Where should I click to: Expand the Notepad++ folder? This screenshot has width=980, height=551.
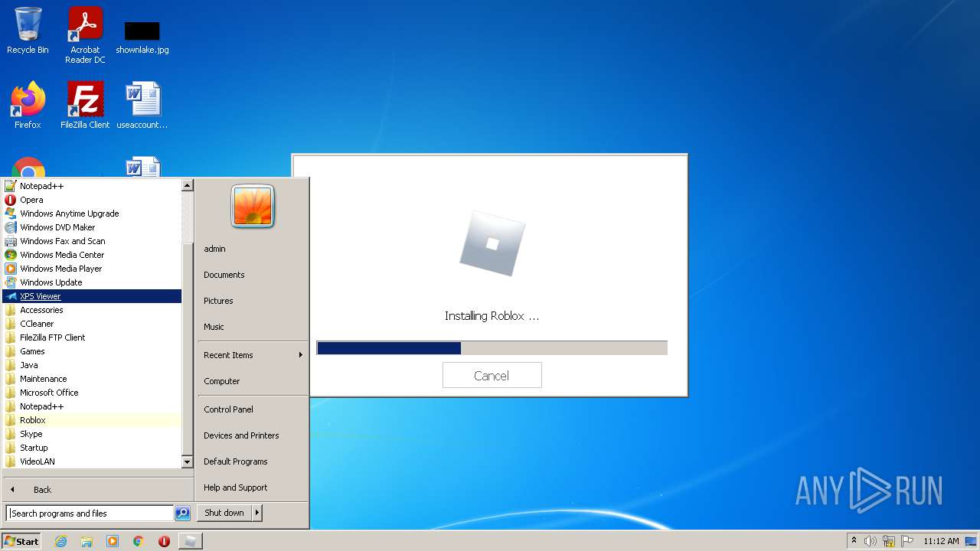92,406
